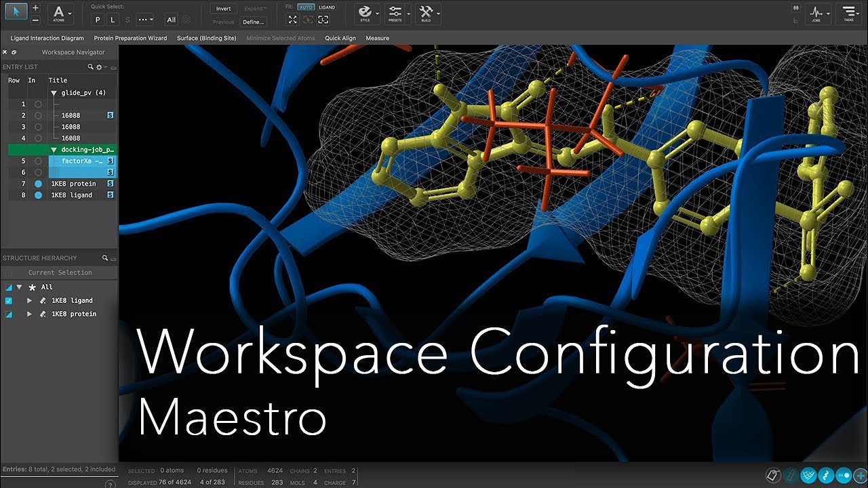Toggle the All hierarchy checkbox
The height and width of the screenshot is (488, 868).
[x=9, y=287]
